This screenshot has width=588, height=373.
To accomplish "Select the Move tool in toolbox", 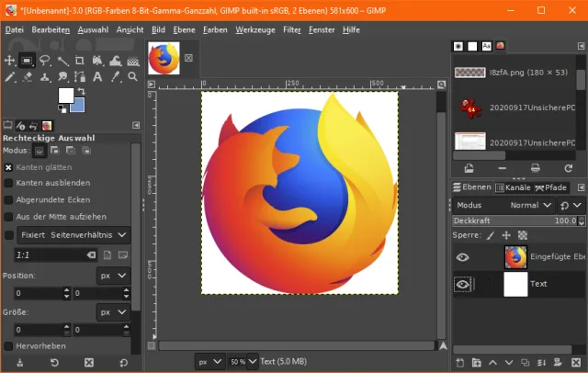I will pyautogui.click(x=10, y=61).
